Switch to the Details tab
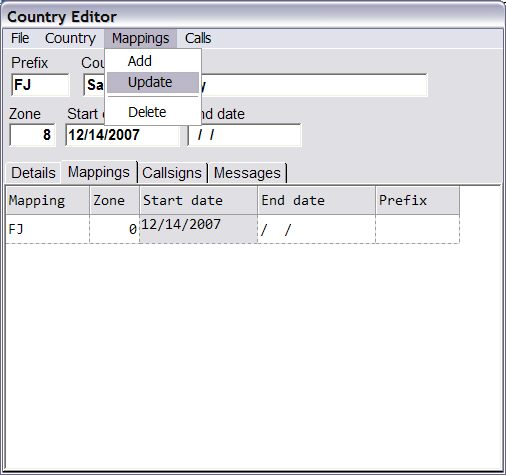 pos(33,173)
